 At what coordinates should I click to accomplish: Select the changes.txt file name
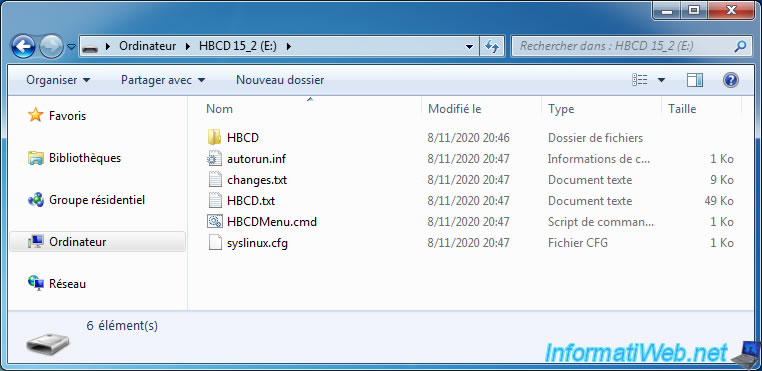point(257,180)
